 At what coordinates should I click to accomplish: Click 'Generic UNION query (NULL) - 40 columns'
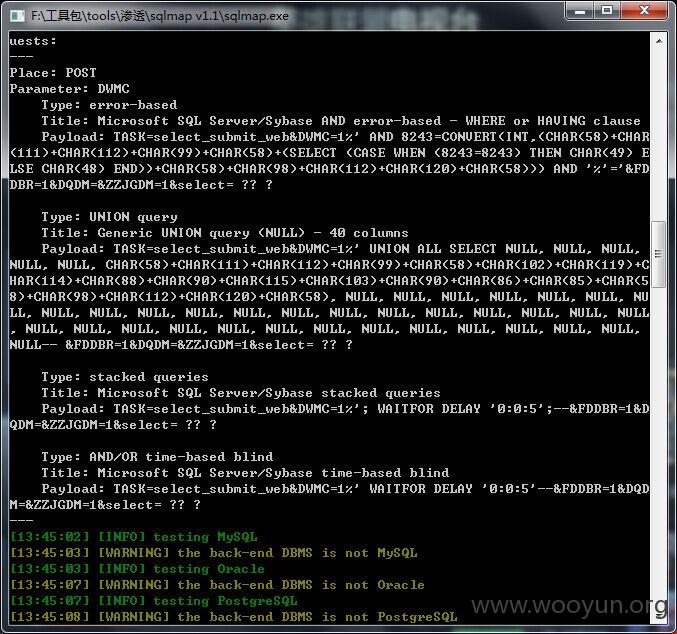tap(253, 233)
